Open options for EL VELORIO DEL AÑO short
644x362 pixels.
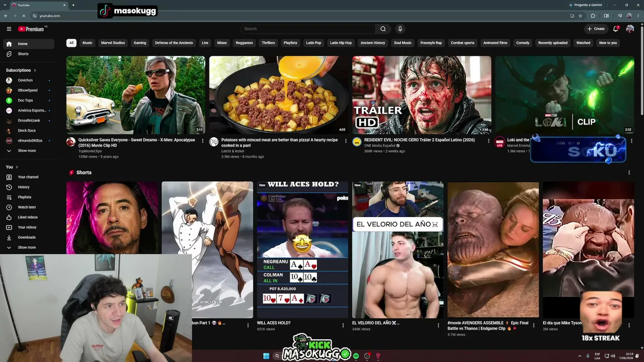point(438,325)
